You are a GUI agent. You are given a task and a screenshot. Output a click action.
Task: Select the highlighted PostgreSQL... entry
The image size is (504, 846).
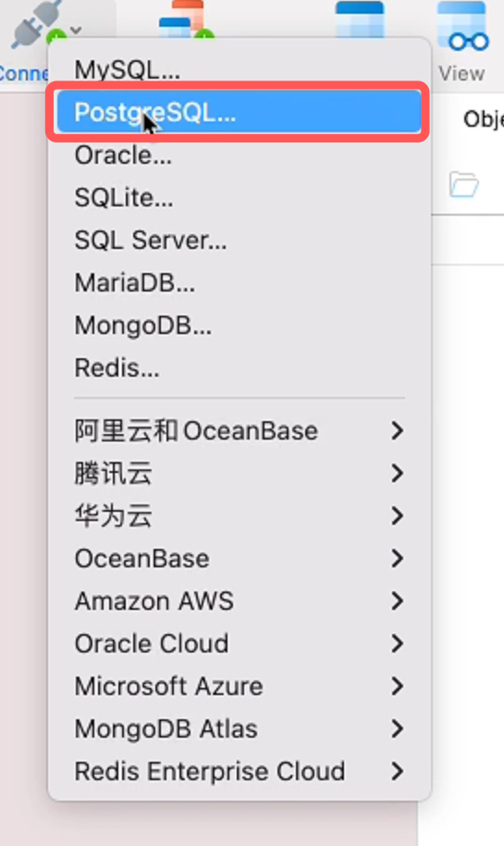tap(240, 112)
